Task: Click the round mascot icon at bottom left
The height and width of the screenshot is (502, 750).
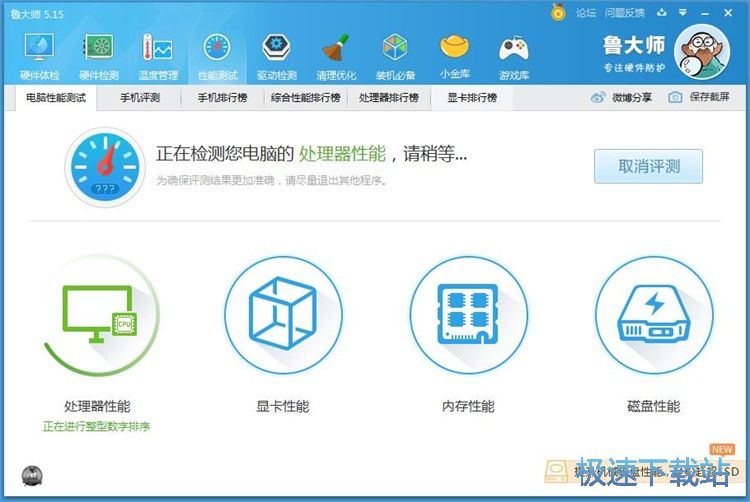Action: pyautogui.click(x=32, y=476)
